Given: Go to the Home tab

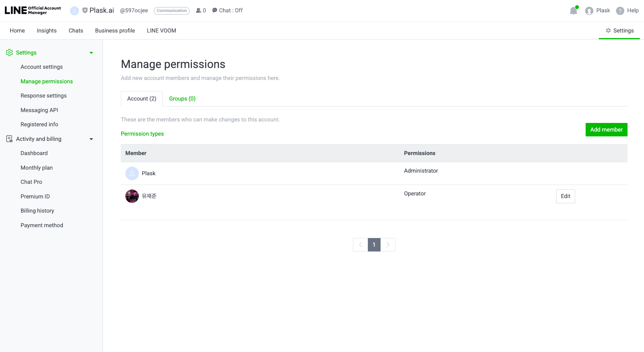Looking at the screenshot, I should pos(17,31).
